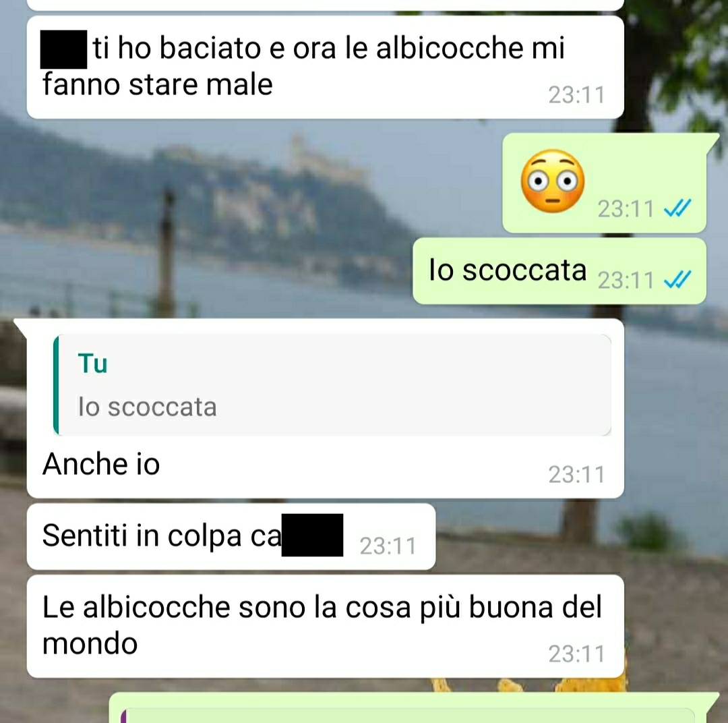Open the quoted 'Tu Io scoccata' reply preview
The height and width of the screenshot is (723, 728).
pyautogui.click(x=332, y=384)
